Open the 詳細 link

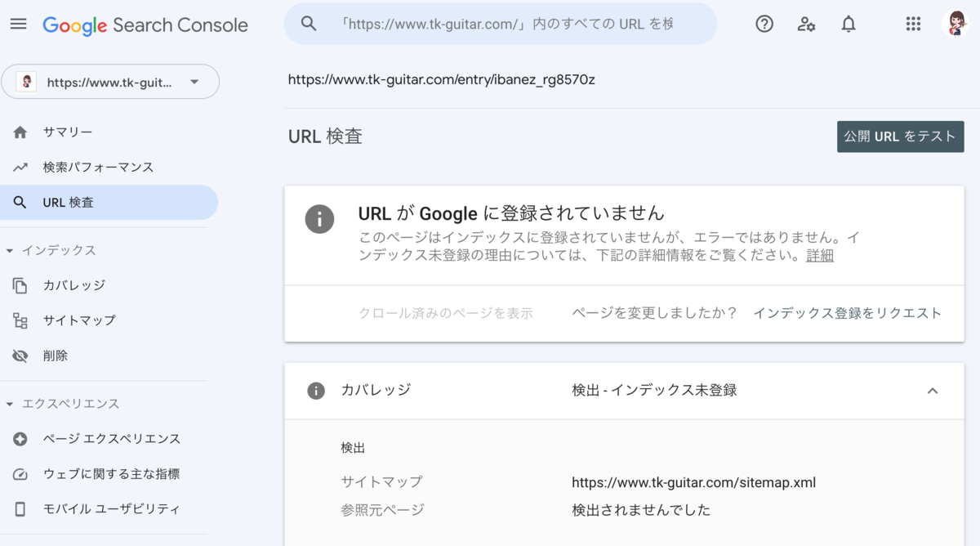[x=820, y=255]
